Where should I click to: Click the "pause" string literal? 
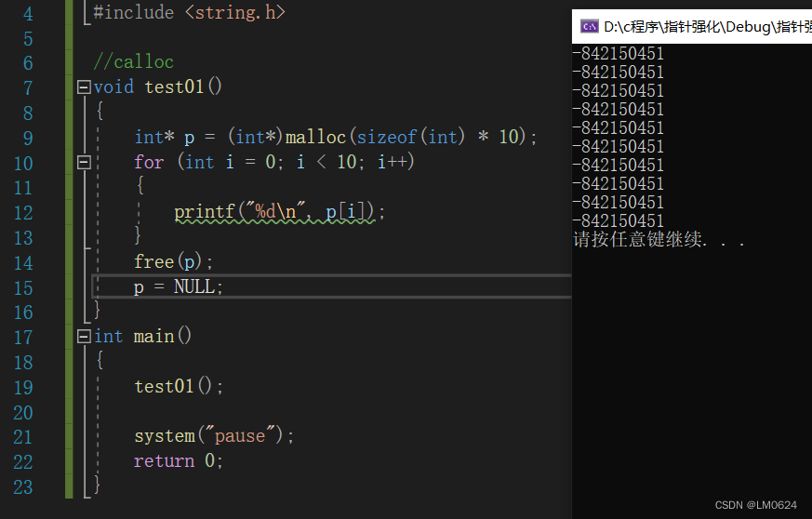coord(240,435)
